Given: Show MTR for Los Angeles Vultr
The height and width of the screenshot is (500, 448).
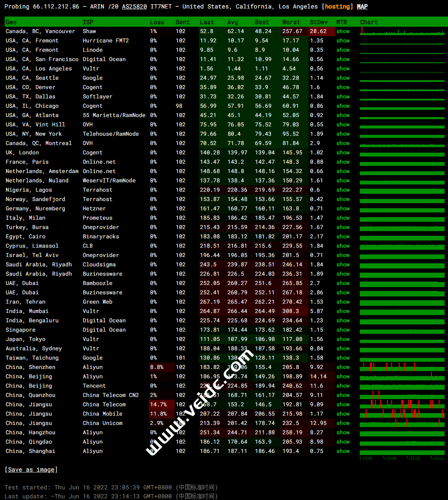Looking at the screenshot, I should (343, 69).
